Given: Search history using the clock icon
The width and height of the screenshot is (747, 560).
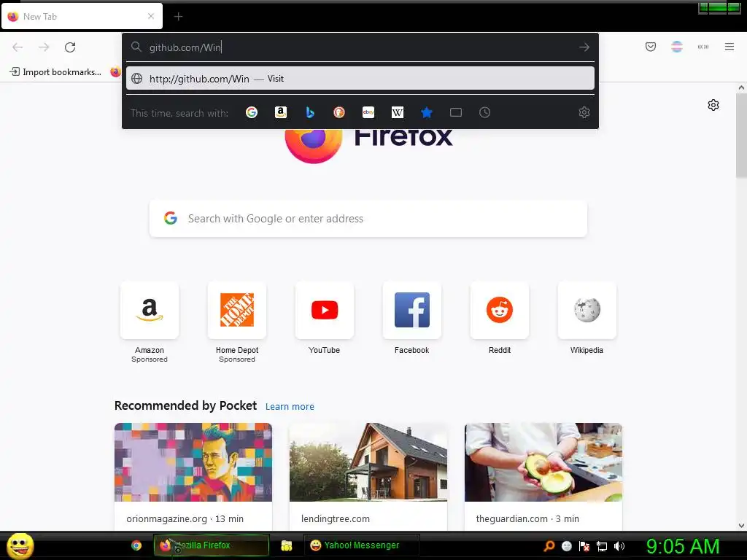Looking at the screenshot, I should [x=484, y=112].
